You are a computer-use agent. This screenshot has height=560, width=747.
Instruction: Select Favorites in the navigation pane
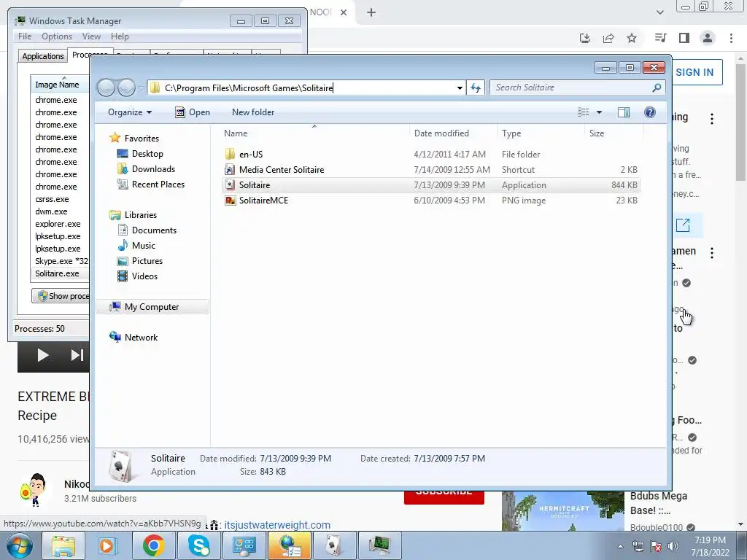(142, 138)
